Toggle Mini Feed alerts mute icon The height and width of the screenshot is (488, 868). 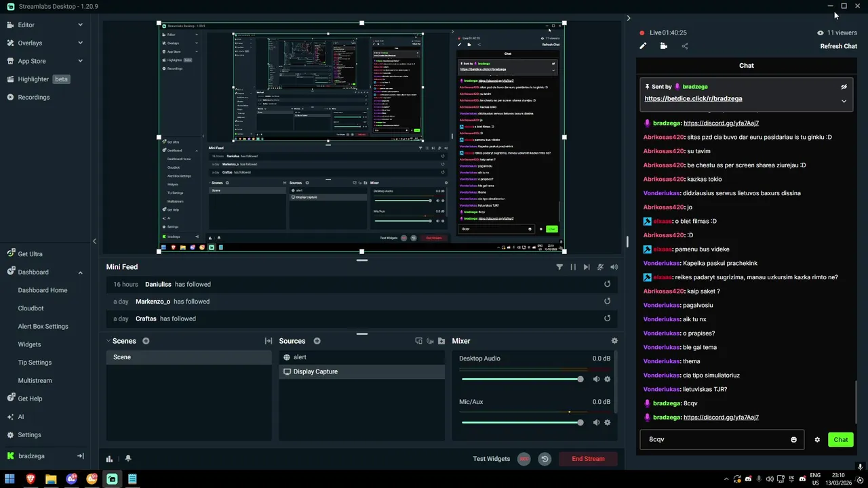pyautogui.click(x=600, y=267)
